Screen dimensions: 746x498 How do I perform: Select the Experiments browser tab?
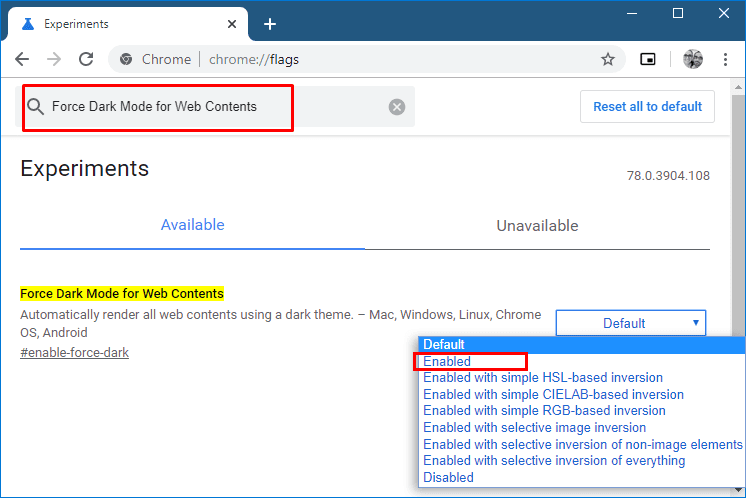coord(128,24)
